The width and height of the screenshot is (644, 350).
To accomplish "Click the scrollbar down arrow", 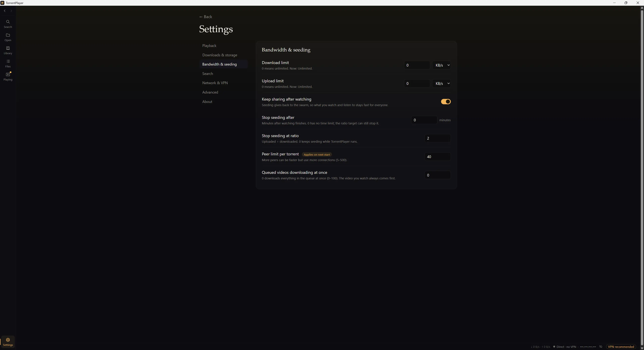I will 642,348.
